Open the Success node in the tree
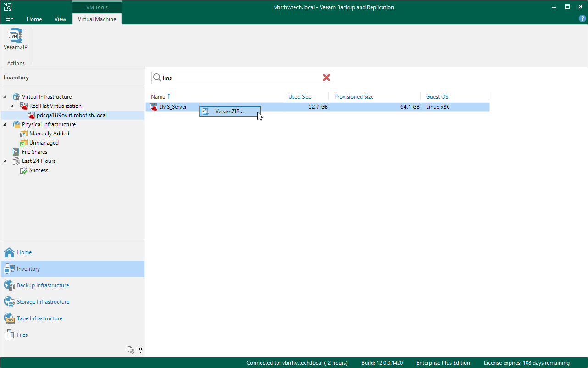Image resolution: width=588 pixels, height=368 pixels. tap(39, 170)
